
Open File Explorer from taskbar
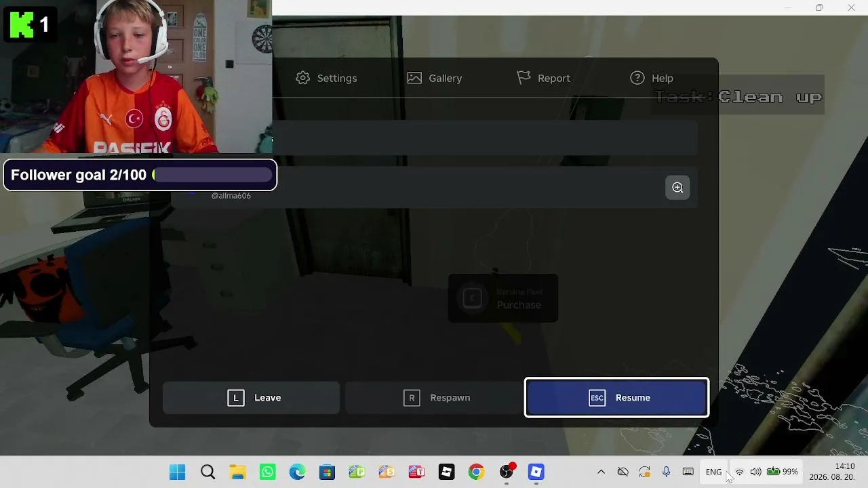click(237, 472)
